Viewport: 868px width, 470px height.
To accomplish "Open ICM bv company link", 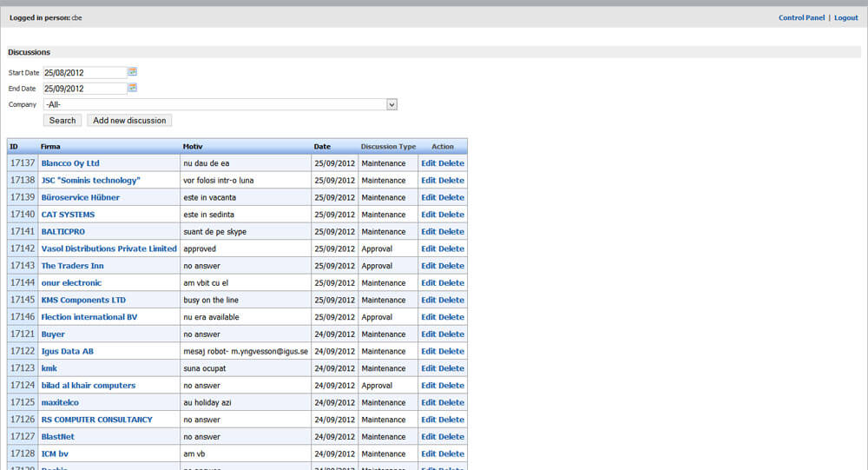I will 55,453.
